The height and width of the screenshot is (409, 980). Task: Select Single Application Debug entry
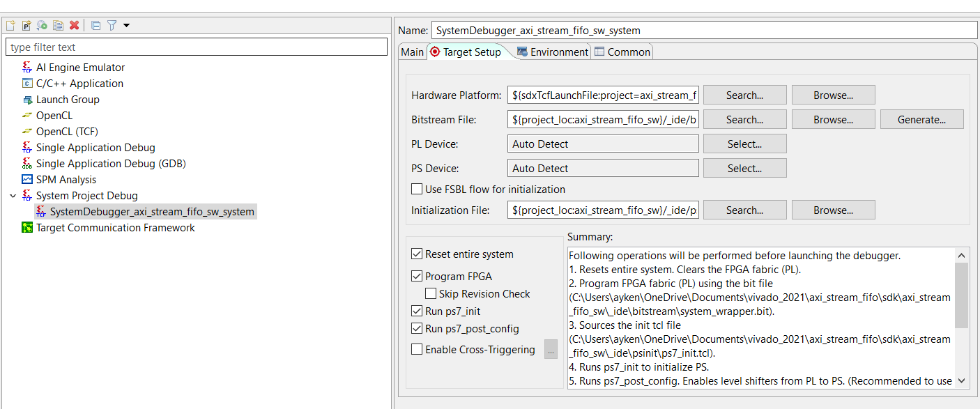point(95,148)
